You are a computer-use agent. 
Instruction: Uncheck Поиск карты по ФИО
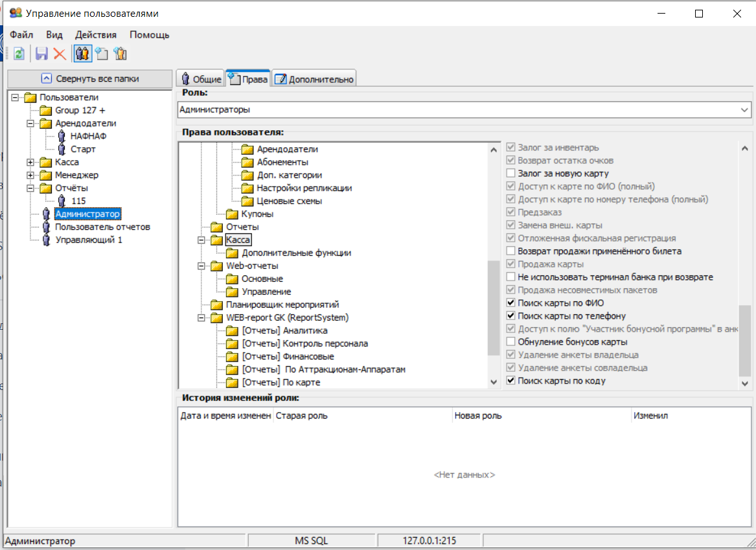click(x=510, y=303)
